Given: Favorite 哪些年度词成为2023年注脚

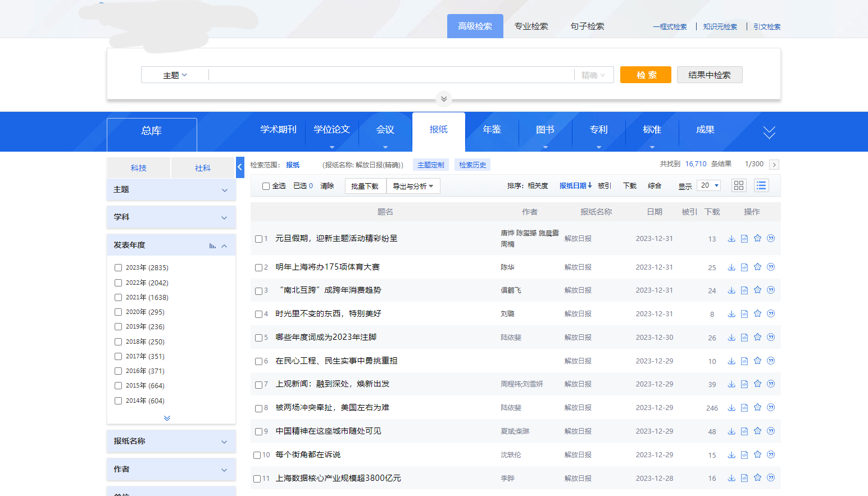Looking at the screenshot, I should pos(757,337).
